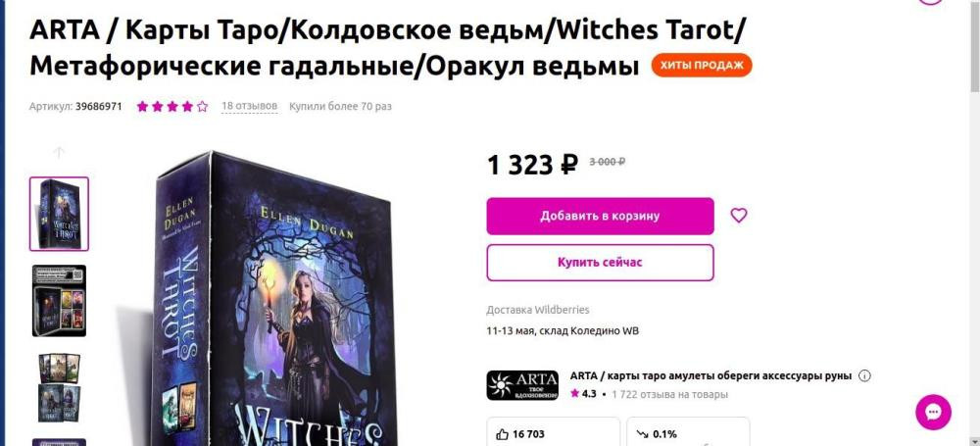The width and height of the screenshot is (980, 446).
Task: Click the seller info circle icon
Action: [865, 376]
